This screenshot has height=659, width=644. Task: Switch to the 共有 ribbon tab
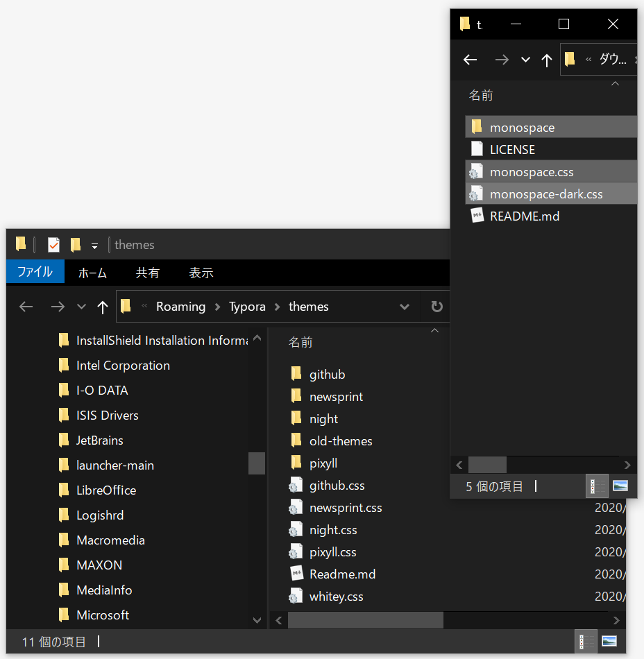coord(148,273)
